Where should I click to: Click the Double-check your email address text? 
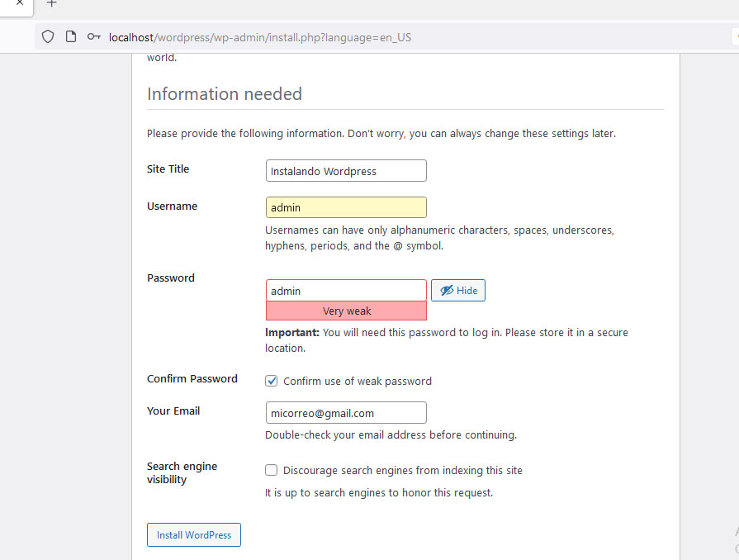[x=391, y=434]
